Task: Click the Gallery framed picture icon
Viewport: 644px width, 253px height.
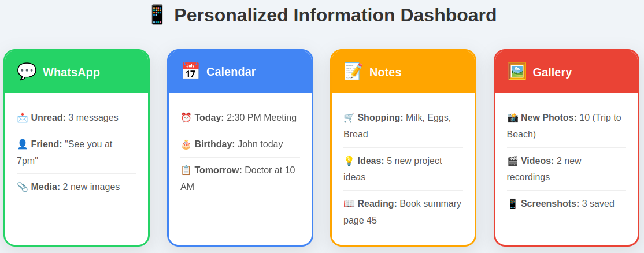Action: [517, 72]
